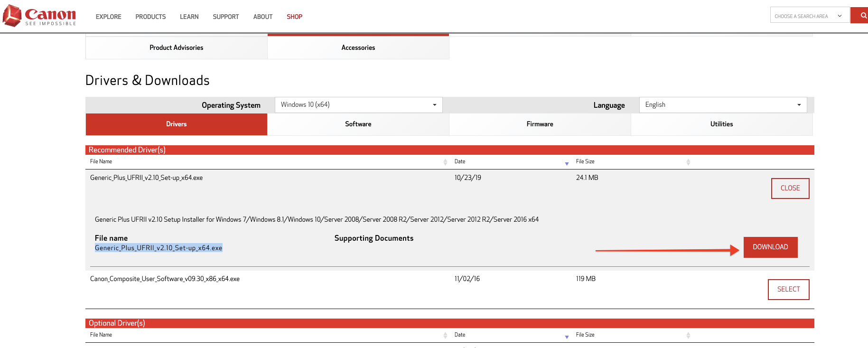Viewport: 868px width, 348px height.
Task: Select the Software tab
Action: [x=358, y=124]
